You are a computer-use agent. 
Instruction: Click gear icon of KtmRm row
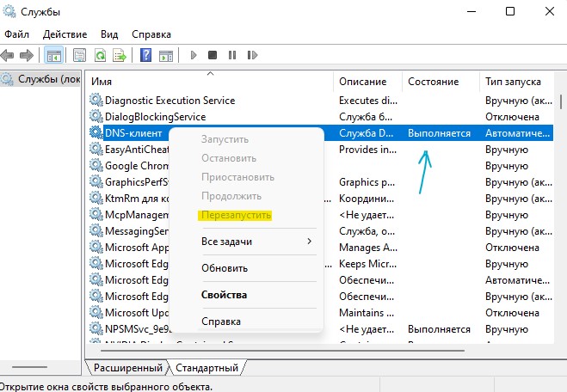click(x=96, y=198)
